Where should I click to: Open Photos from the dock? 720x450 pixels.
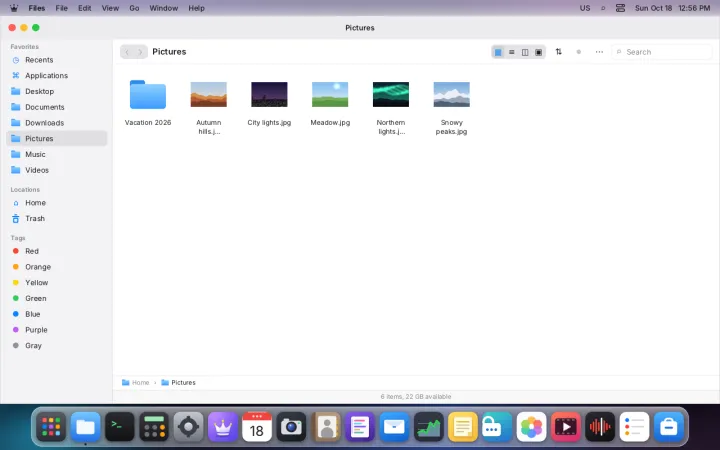tap(531, 427)
